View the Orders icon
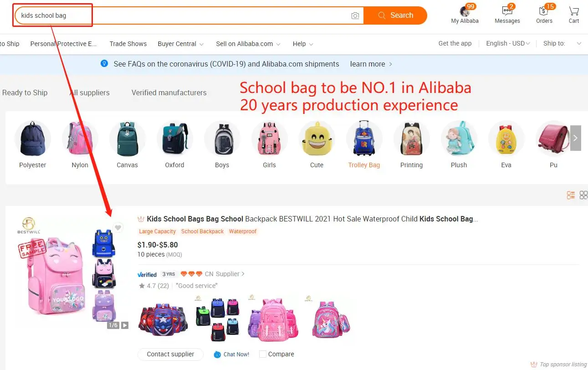 543,11
